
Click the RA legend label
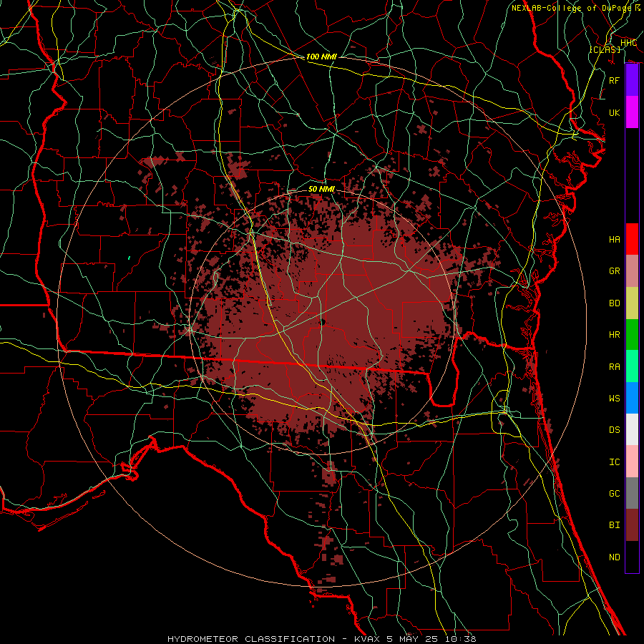tap(615, 367)
